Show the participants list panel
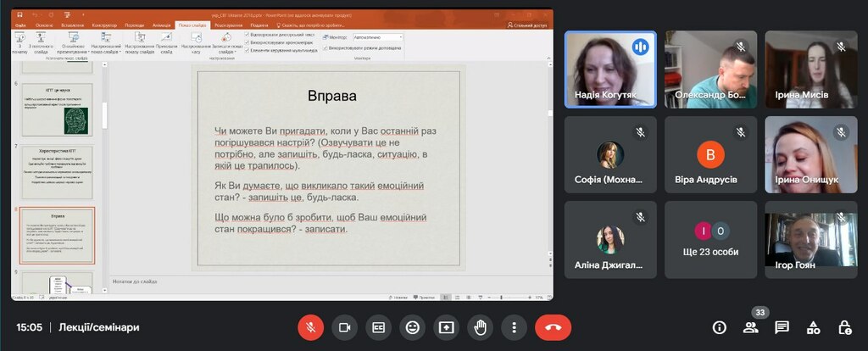The image size is (868, 351). [750, 327]
